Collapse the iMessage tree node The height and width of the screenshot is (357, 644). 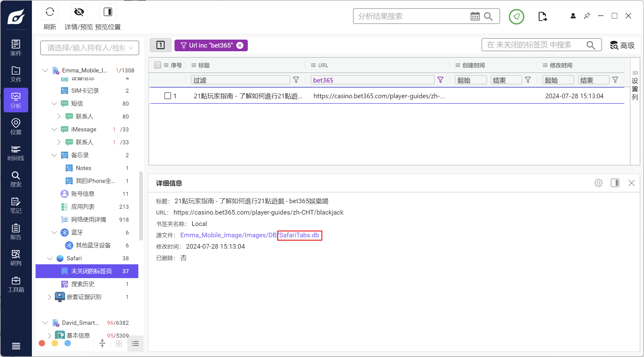[54, 129]
